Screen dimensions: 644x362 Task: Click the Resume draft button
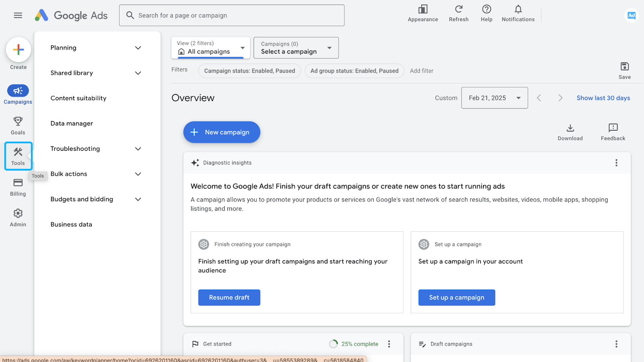(x=229, y=298)
